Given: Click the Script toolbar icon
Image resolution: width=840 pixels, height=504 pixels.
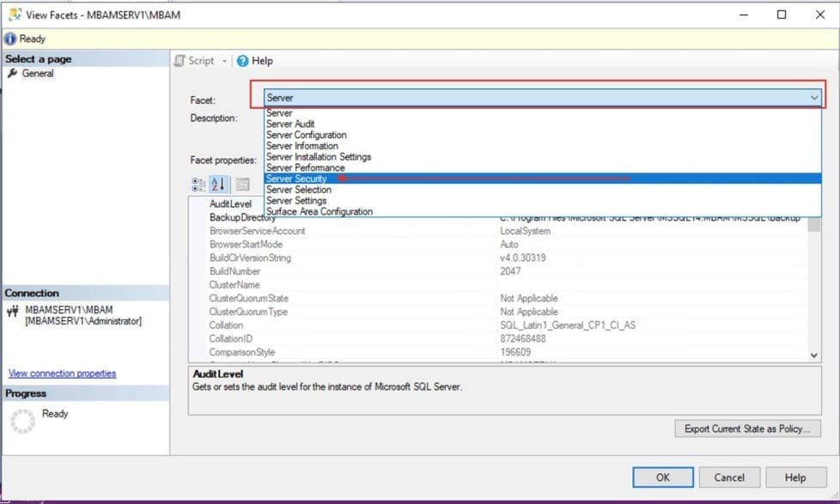Looking at the screenshot, I should (180, 61).
